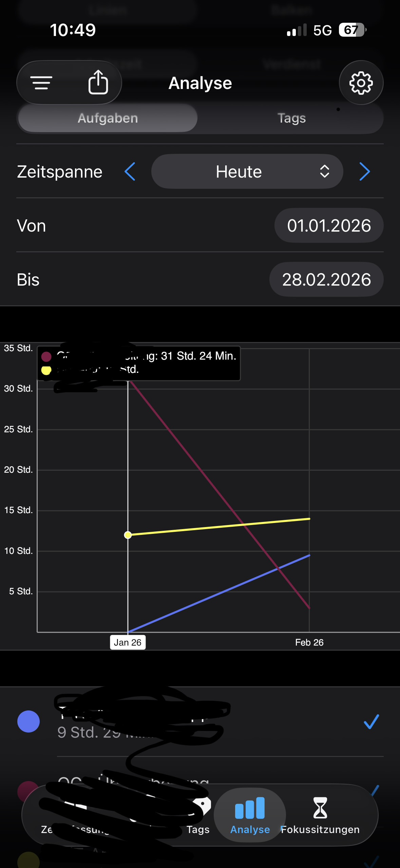Tap the blue color circle of first task

(28, 721)
